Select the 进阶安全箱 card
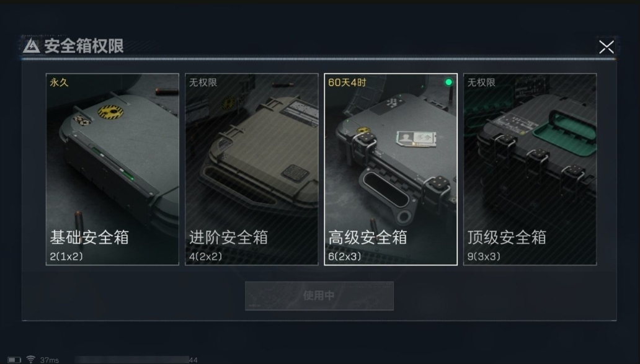The width and height of the screenshot is (640, 364). click(x=251, y=169)
